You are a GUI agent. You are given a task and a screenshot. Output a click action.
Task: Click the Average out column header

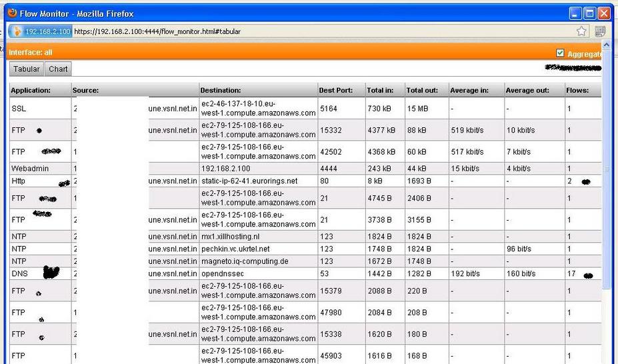point(527,90)
